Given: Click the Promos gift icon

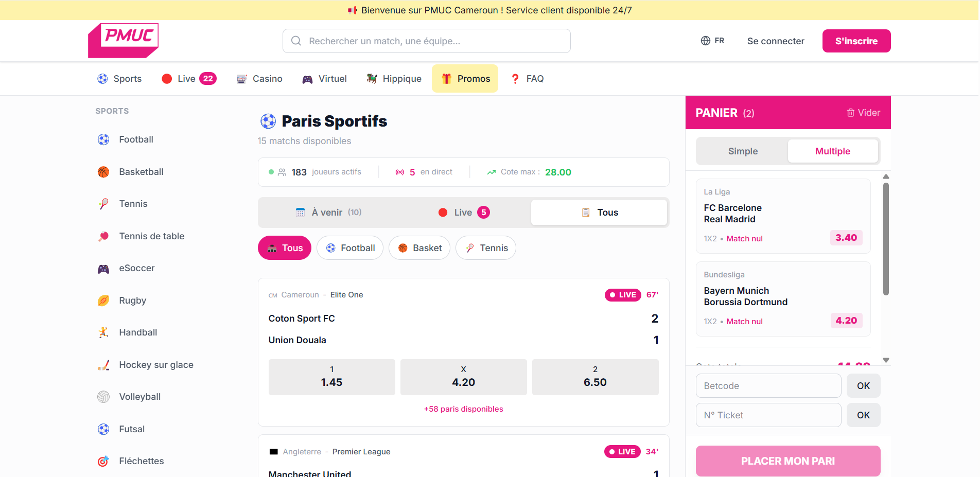Looking at the screenshot, I should [446, 79].
